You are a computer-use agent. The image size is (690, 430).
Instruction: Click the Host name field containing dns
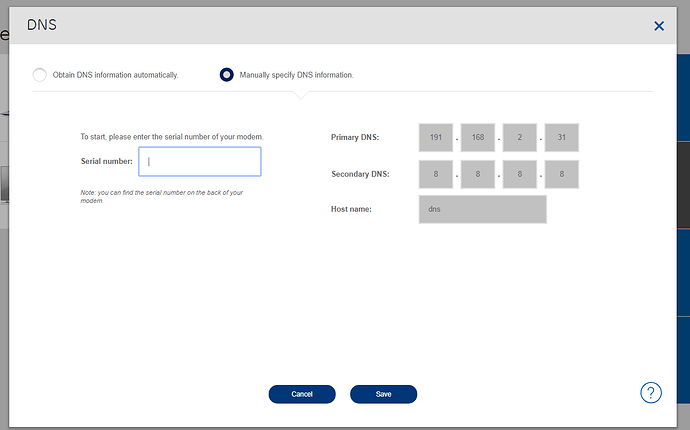pos(483,209)
